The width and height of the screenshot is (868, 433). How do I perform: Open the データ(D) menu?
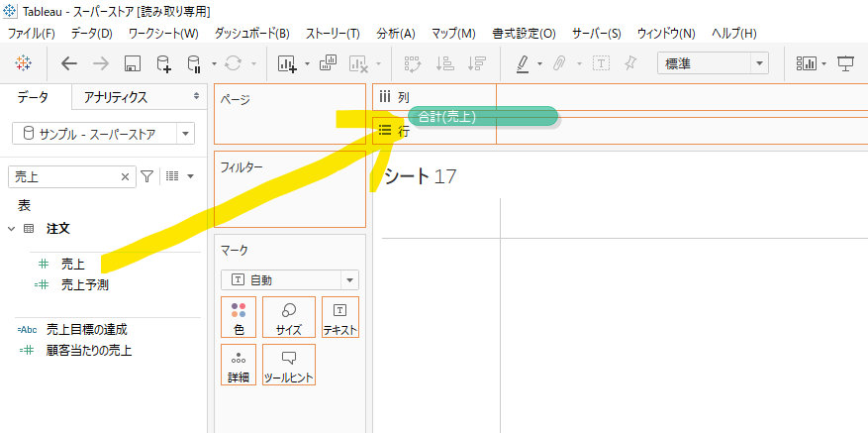92,34
